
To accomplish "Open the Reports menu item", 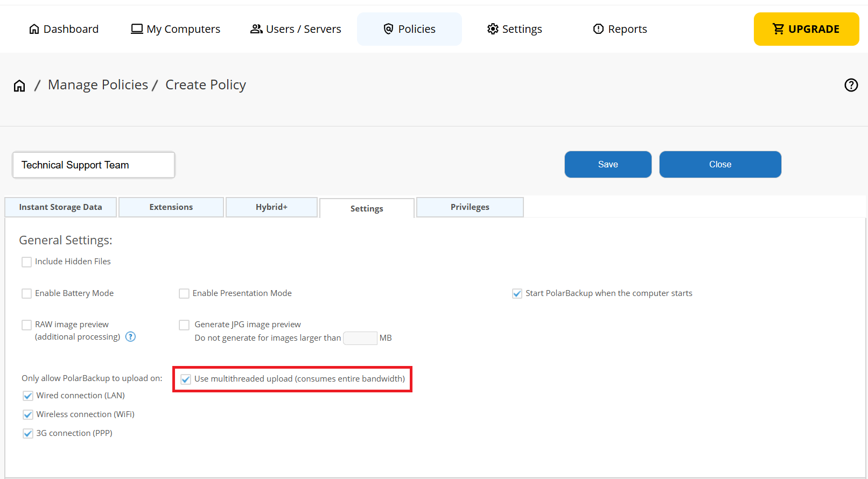I will click(620, 29).
